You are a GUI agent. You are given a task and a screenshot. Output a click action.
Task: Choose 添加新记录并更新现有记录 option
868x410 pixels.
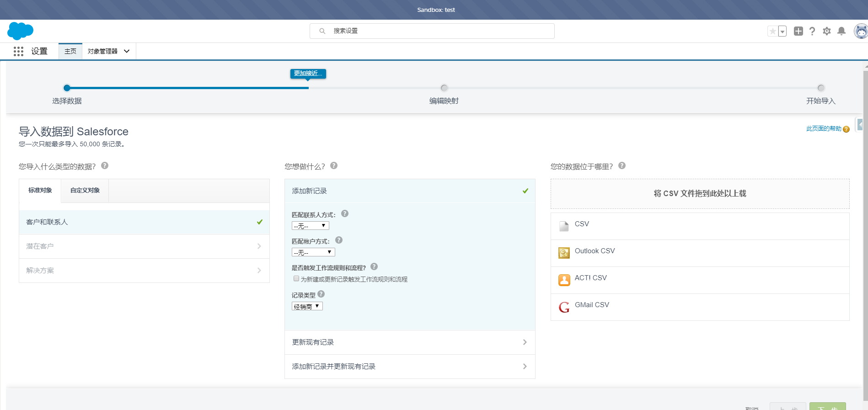(410, 367)
